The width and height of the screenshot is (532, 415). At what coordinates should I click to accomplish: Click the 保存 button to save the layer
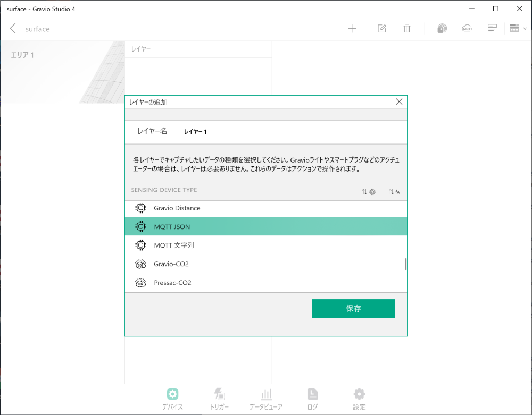pyautogui.click(x=353, y=308)
